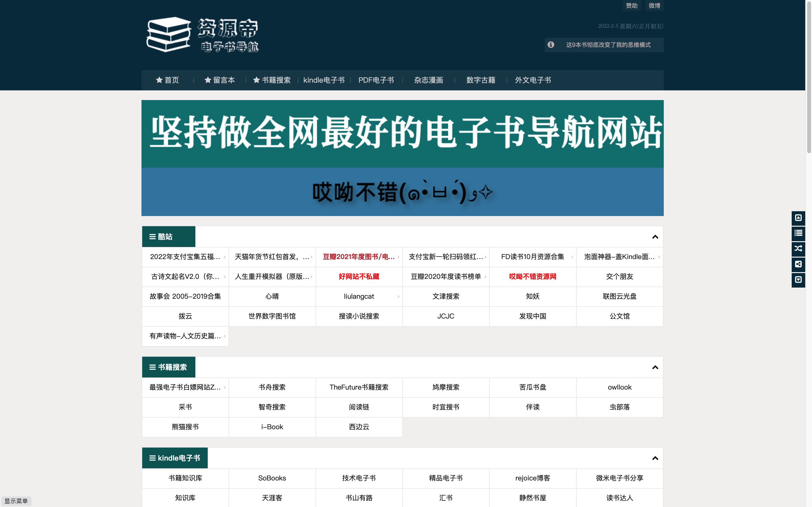Click the shuffle icon on right sidebar

(798, 248)
